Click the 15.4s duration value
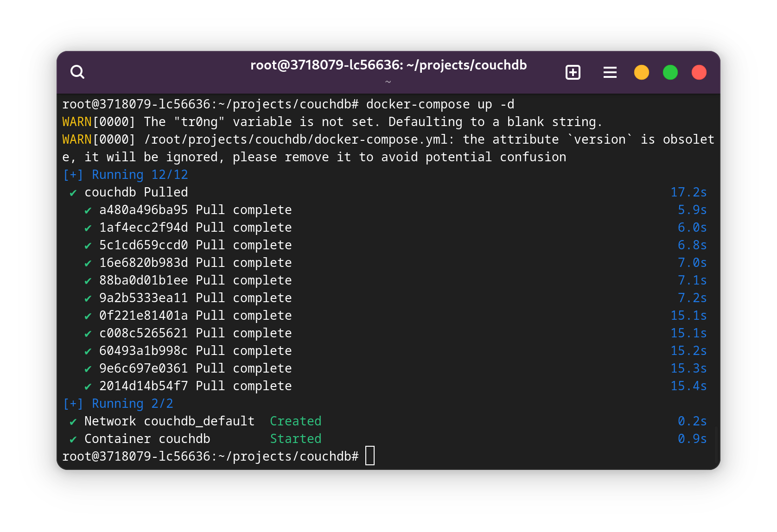 688,386
